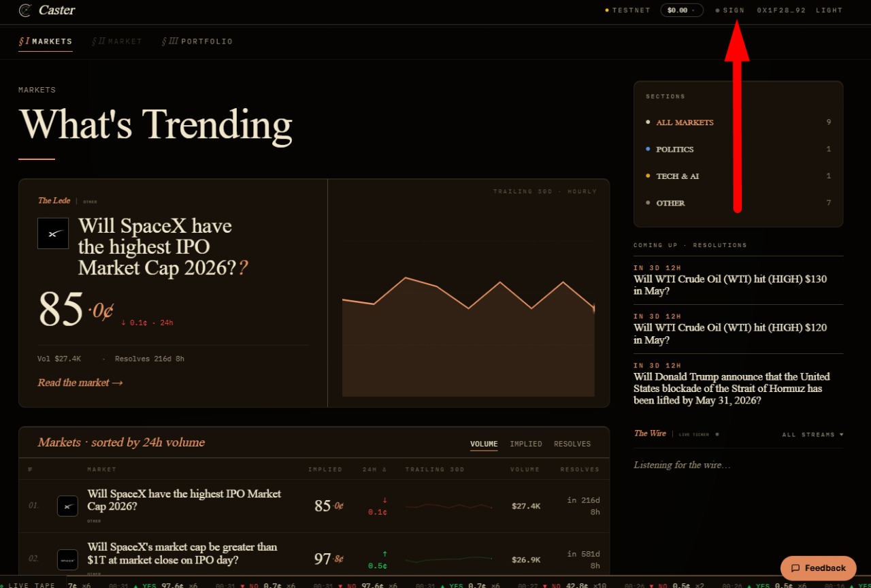The width and height of the screenshot is (871, 588).
Task: Open WTI Crude Oil $130 resolution link
Action: click(730, 284)
